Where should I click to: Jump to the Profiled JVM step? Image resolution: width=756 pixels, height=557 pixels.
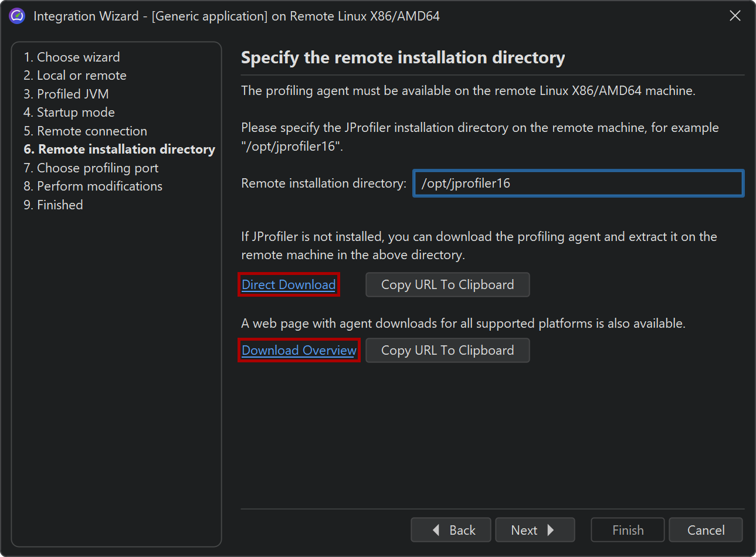(x=66, y=94)
